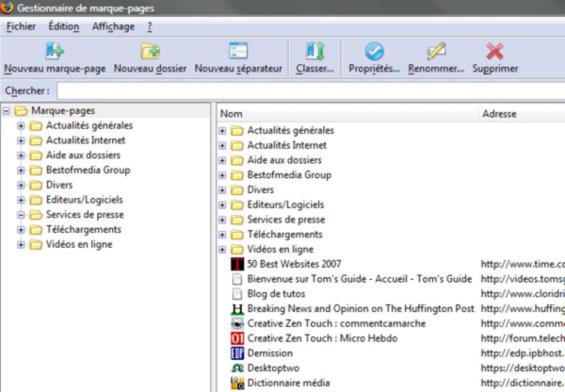Open the Édition menu
Screen dimensions: 565x392
pyautogui.click(x=63, y=27)
